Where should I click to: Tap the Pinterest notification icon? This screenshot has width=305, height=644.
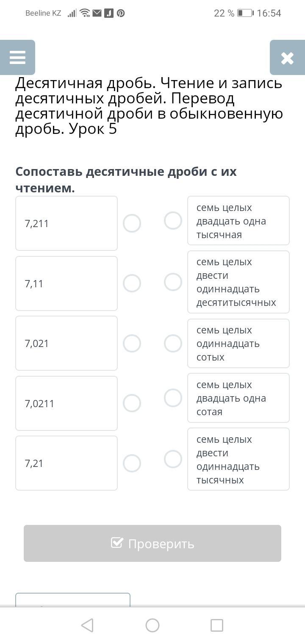tap(121, 13)
